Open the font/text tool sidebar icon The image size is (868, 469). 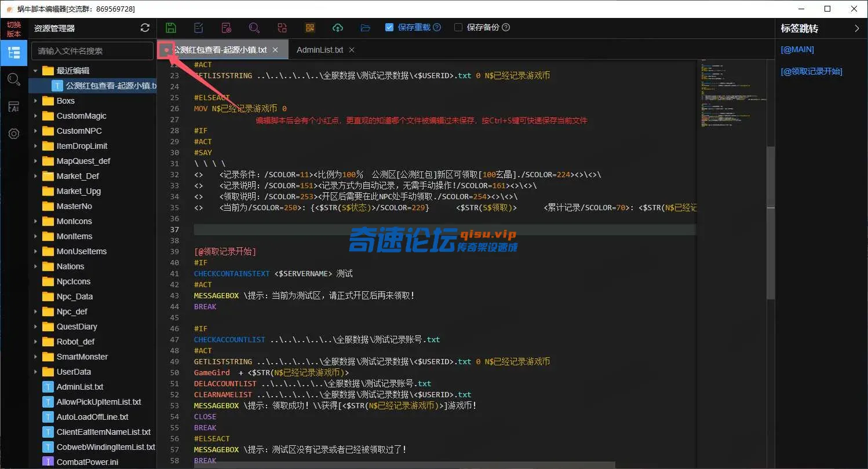[14, 107]
